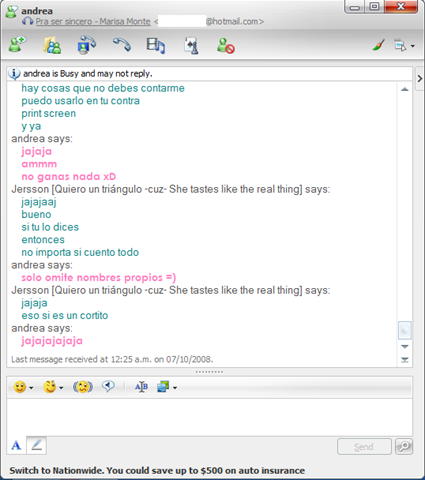The image size is (425, 480).
Task: Launch the games chess-card icon
Action: pos(191,45)
